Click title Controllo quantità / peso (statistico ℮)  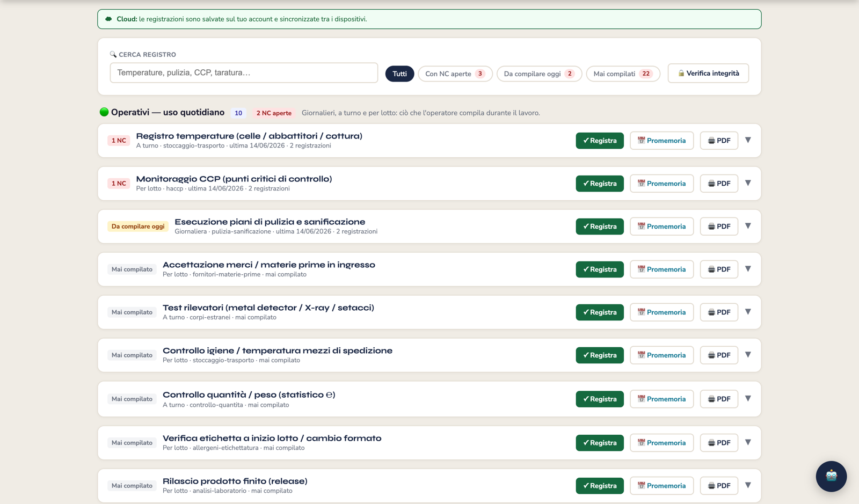point(249,395)
